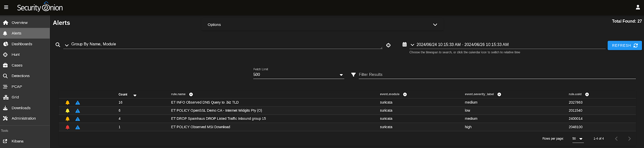Click rule uuid 2027863

(x=576, y=103)
